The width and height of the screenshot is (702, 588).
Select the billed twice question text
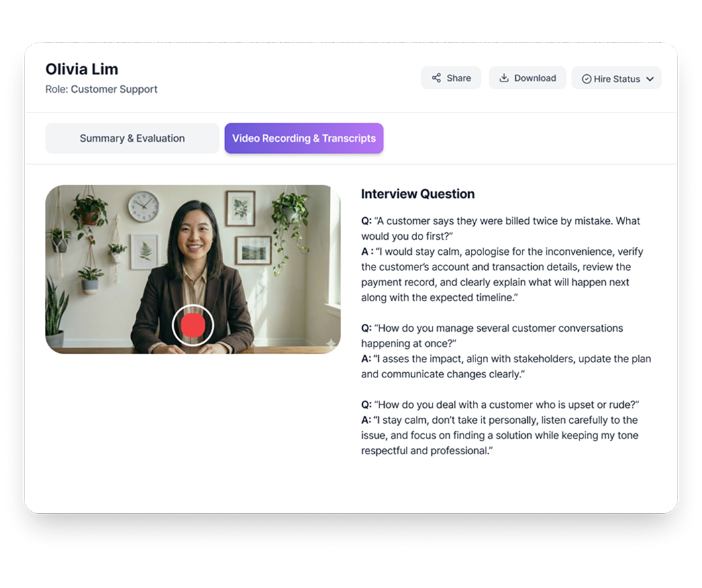(x=501, y=228)
